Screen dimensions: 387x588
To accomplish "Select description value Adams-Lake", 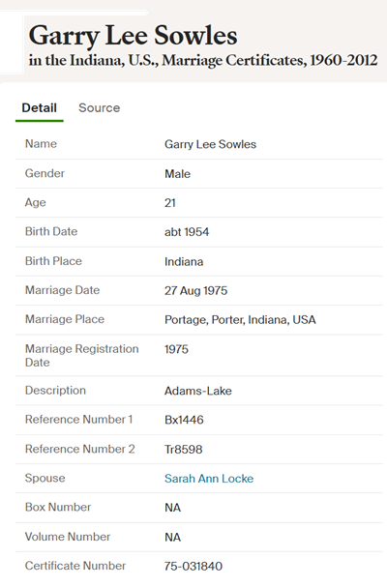I will pos(198,391).
